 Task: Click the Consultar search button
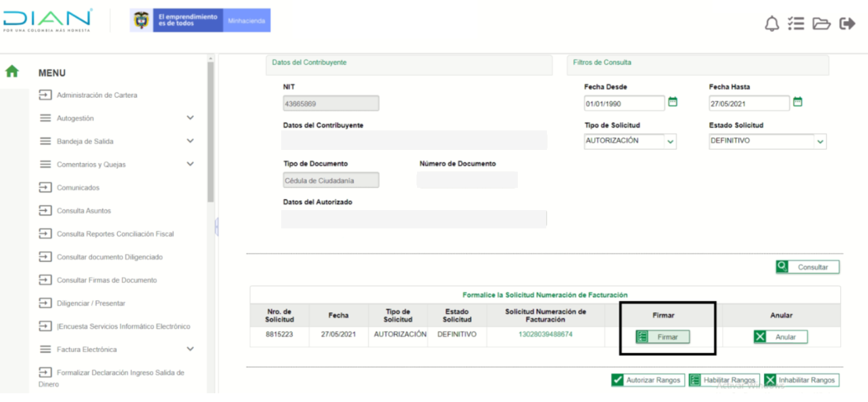pos(807,267)
